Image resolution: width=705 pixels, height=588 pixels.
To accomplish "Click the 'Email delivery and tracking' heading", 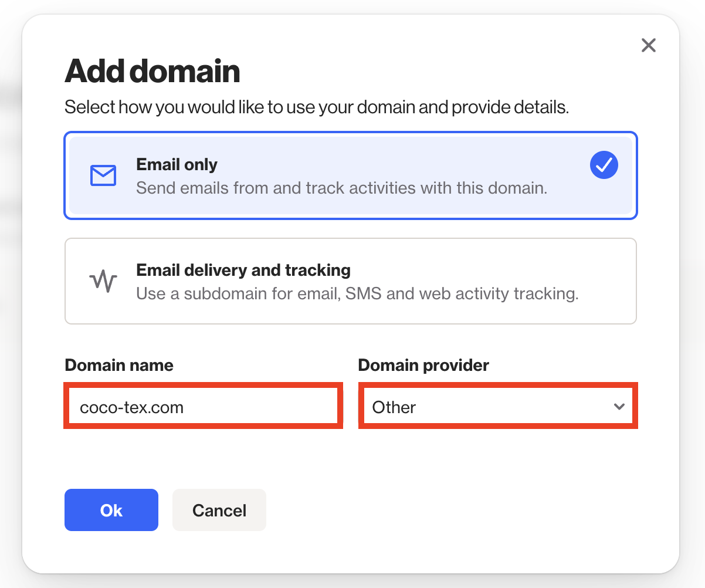I will (x=243, y=270).
